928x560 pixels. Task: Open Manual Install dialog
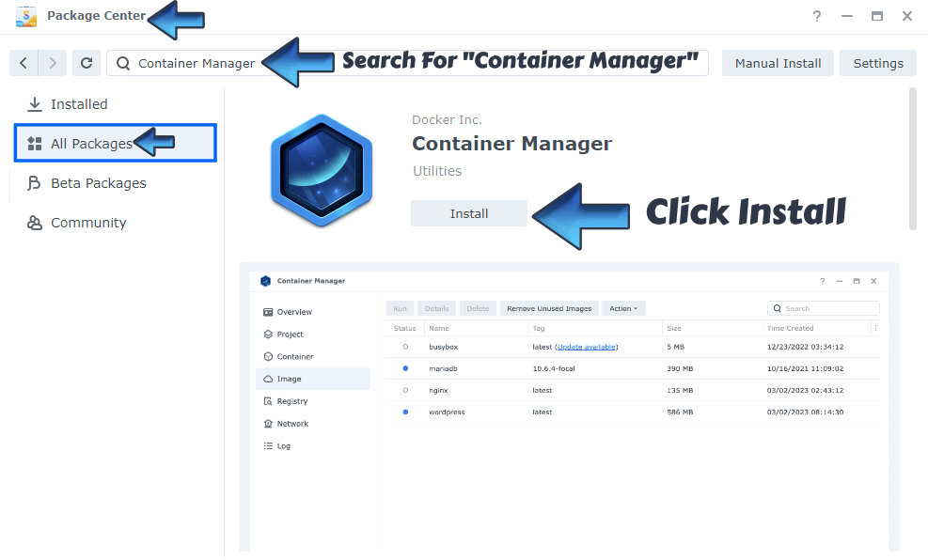tap(778, 63)
